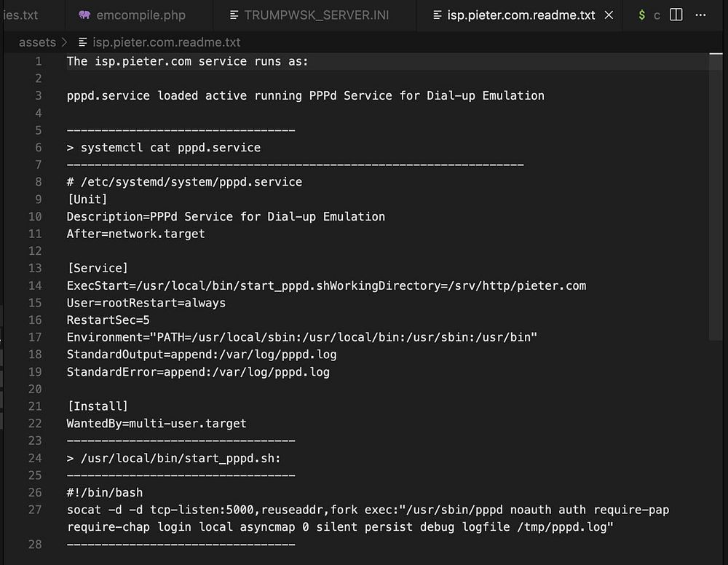Click line number 14 in the gutter
728x565 pixels.
pos(35,285)
